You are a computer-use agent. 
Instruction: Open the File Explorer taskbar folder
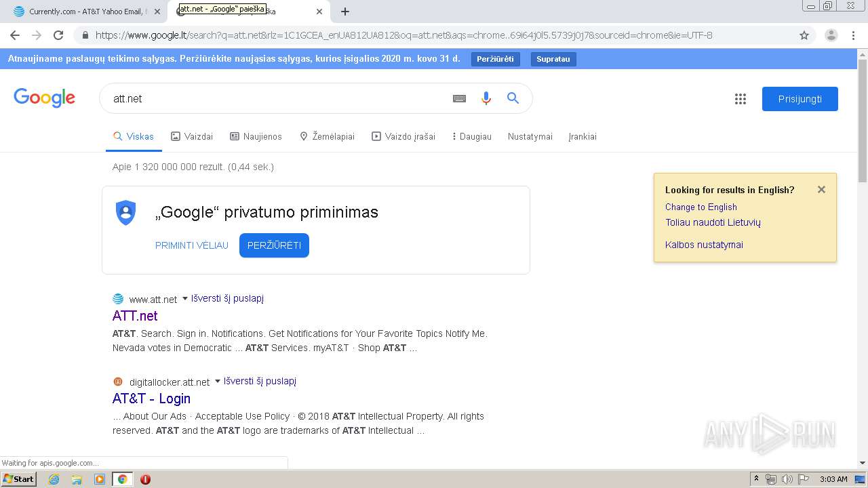click(x=77, y=479)
